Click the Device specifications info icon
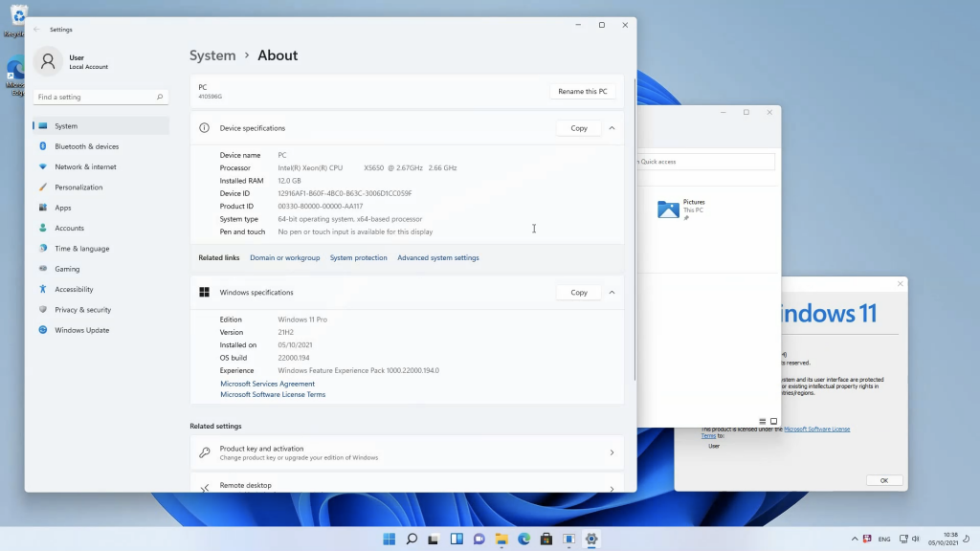This screenshot has width=980, height=551. (x=205, y=128)
